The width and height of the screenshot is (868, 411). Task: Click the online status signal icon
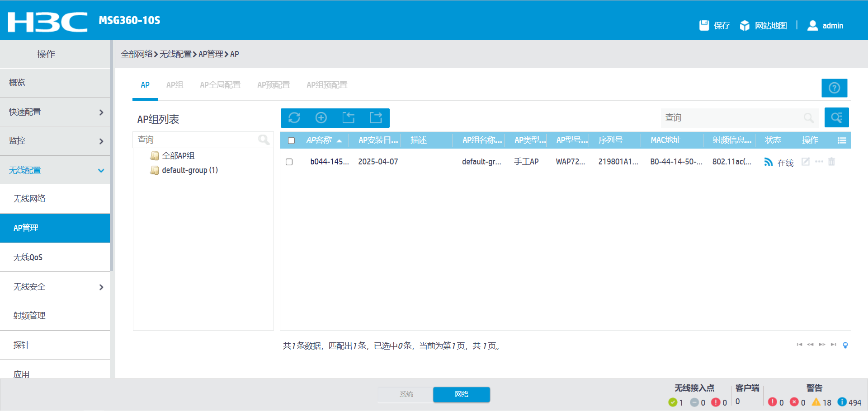768,162
